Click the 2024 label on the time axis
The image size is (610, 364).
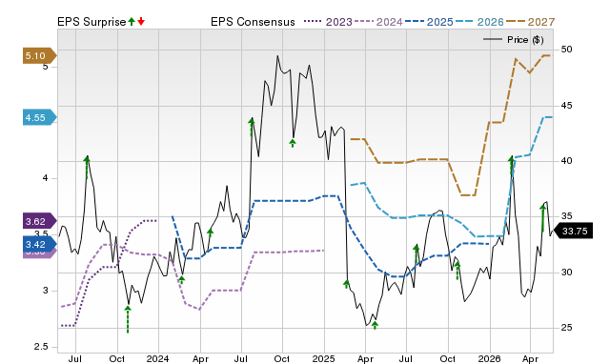(x=157, y=358)
